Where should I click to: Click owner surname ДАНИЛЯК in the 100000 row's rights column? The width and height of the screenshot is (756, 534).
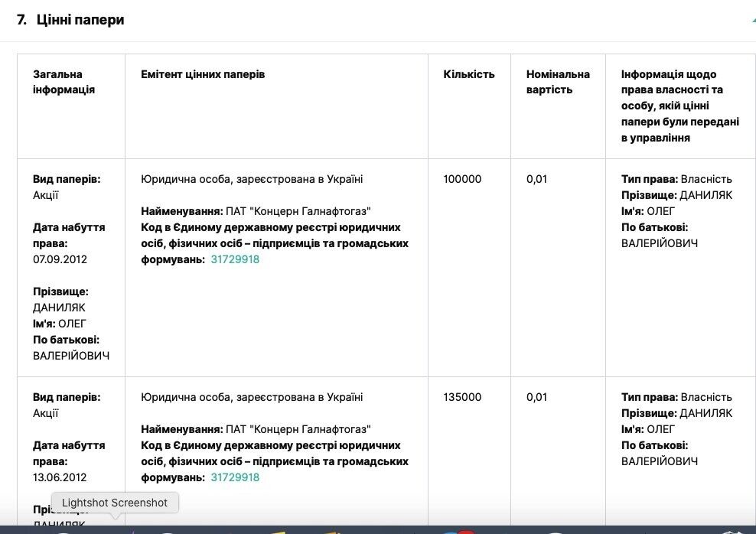point(705,195)
